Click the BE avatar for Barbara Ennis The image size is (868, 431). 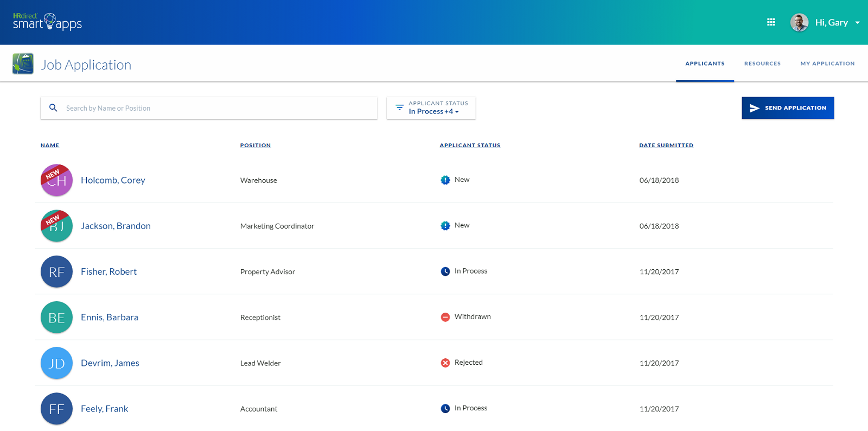(56, 317)
